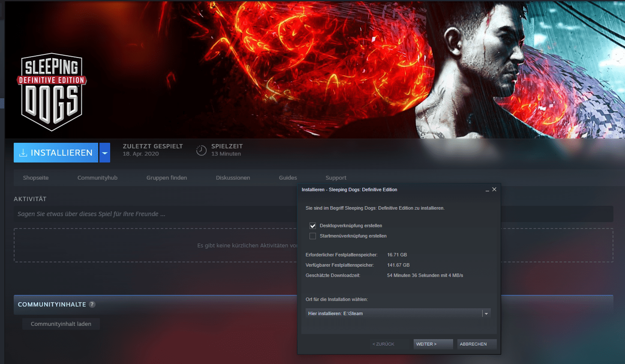Viewport: 625px width, 364px height.
Task: Click the download arrow icon on Installieren
Action: click(x=23, y=153)
